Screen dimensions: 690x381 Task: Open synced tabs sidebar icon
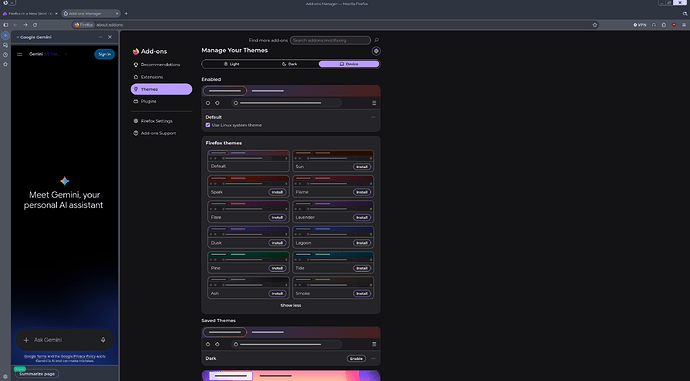point(5,45)
